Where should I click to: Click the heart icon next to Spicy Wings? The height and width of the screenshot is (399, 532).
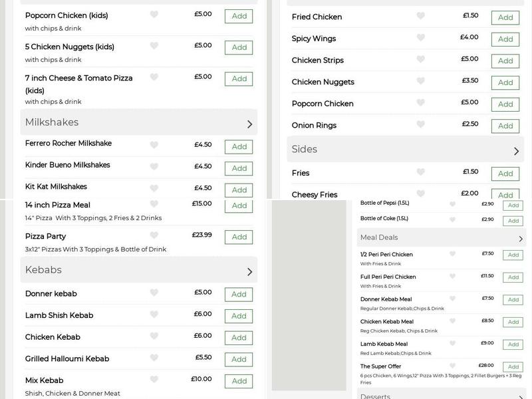click(x=419, y=38)
